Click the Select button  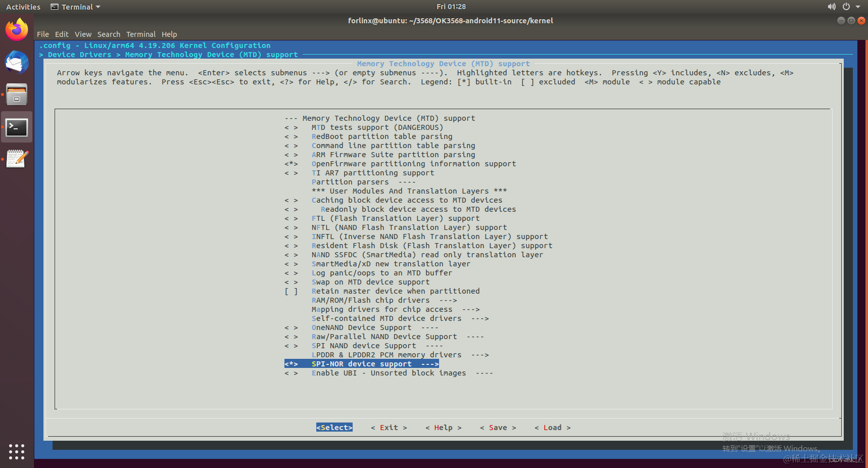tap(334, 428)
